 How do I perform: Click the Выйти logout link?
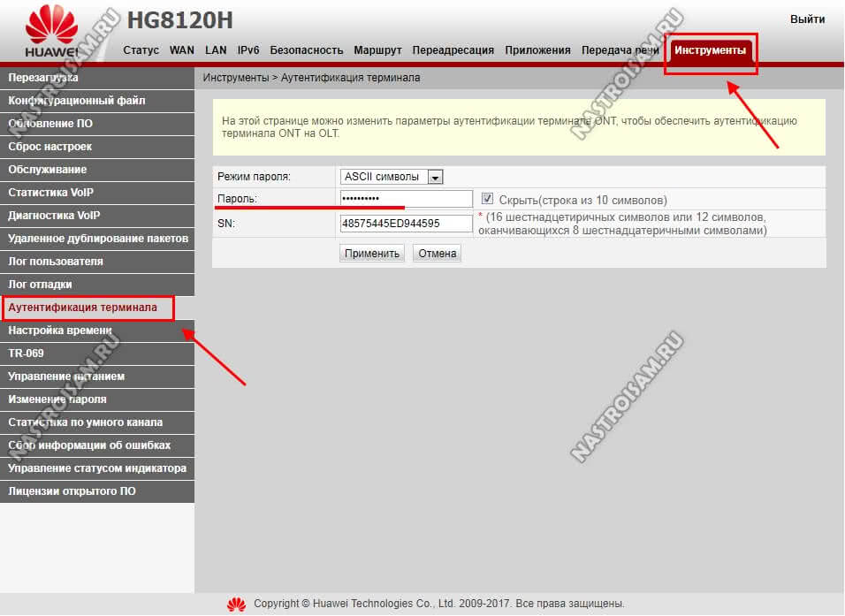[x=807, y=19]
